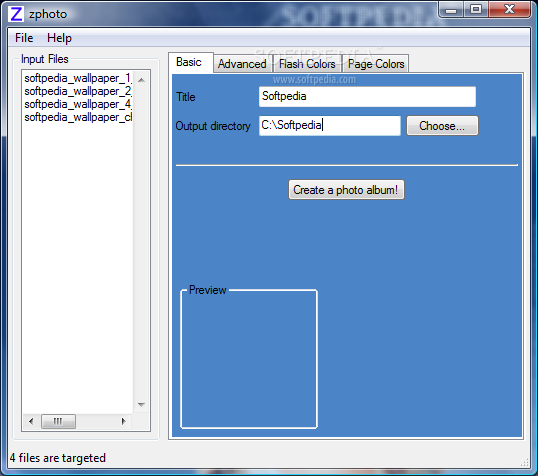Click the '4 files are targeted' status text
This screenshot has height=476, width=538.
click(58, 458)
